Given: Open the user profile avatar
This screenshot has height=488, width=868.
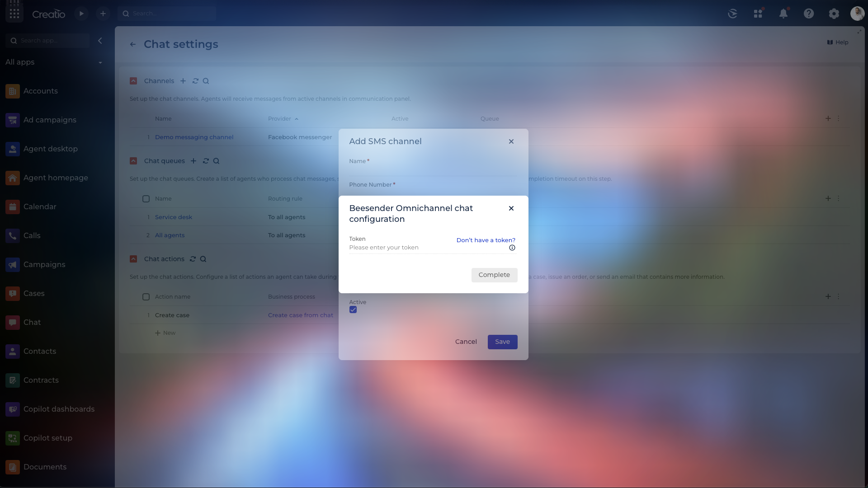Looking at the screenshot, I should pos(857,14).
